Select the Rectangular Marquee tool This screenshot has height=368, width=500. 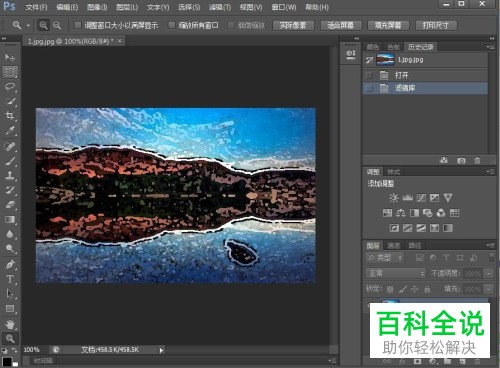point(10,72)
